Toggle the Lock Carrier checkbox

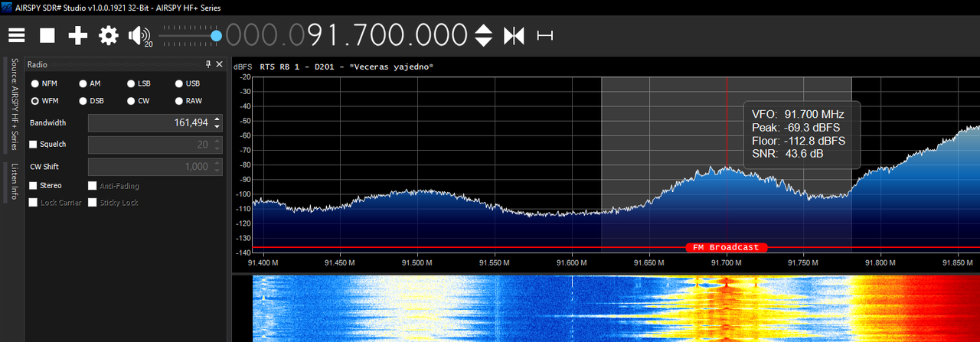pyautogui.click(x=33, y=203)
